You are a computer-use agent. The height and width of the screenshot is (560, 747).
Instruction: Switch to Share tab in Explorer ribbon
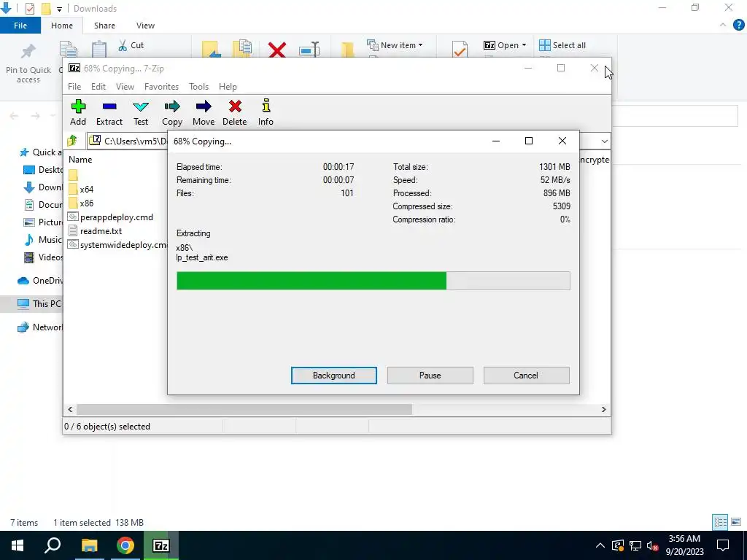(x=104, y=26)
